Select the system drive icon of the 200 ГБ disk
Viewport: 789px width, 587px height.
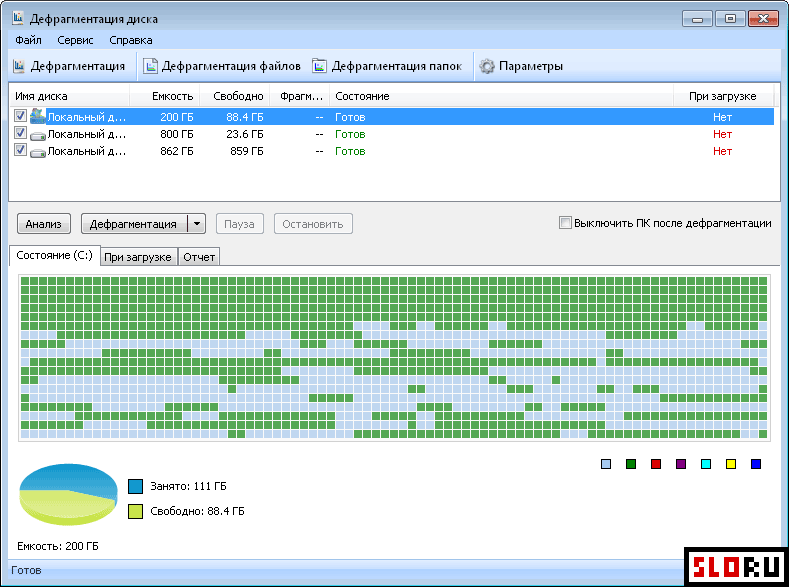tap(38, 116)
